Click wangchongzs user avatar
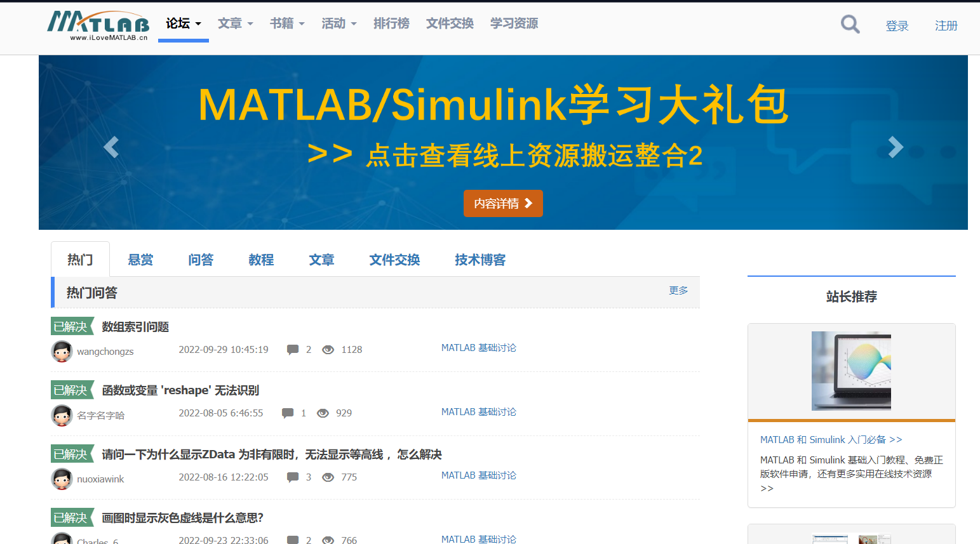This screenshot has width=980, height=544. tap(62, 351)
